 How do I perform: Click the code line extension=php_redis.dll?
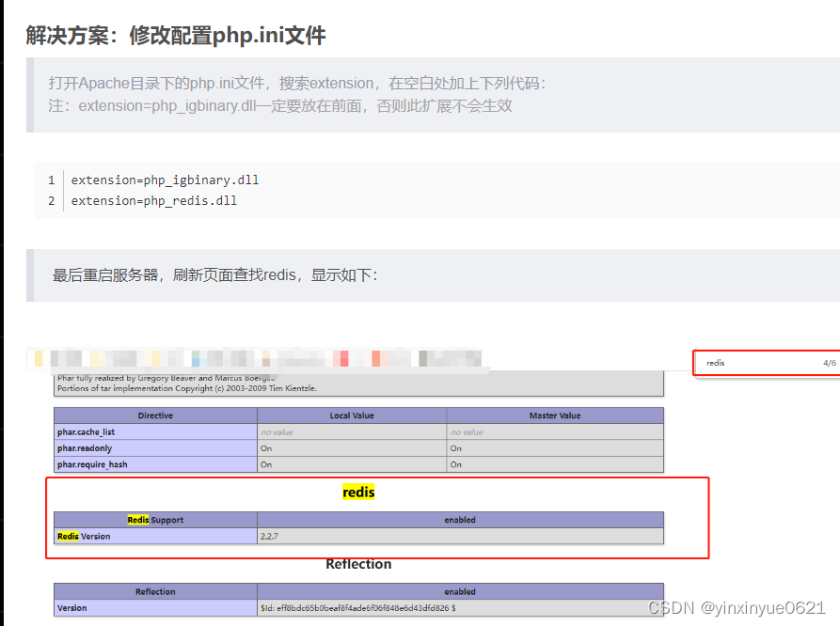[154, 201]
